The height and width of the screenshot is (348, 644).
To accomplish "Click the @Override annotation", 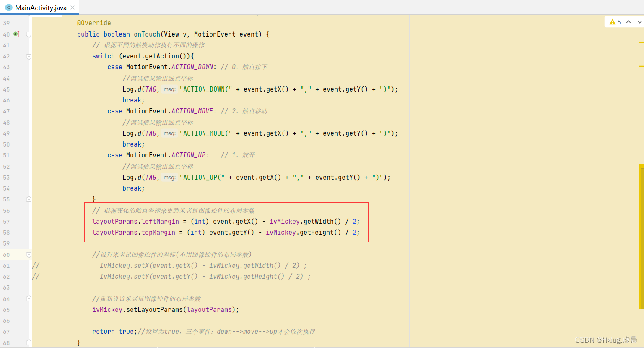I will (x=94, y=23).
